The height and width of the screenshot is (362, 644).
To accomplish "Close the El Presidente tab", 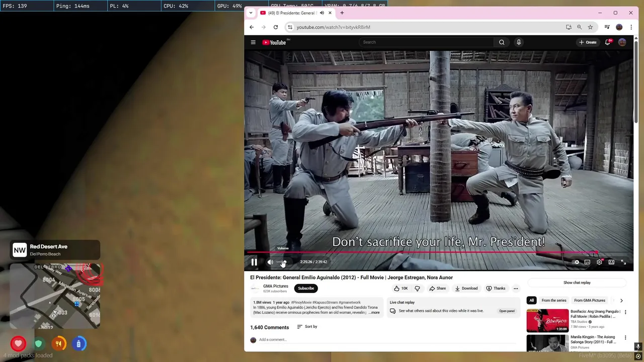I will pyautogui.click(x=330, y=13).
